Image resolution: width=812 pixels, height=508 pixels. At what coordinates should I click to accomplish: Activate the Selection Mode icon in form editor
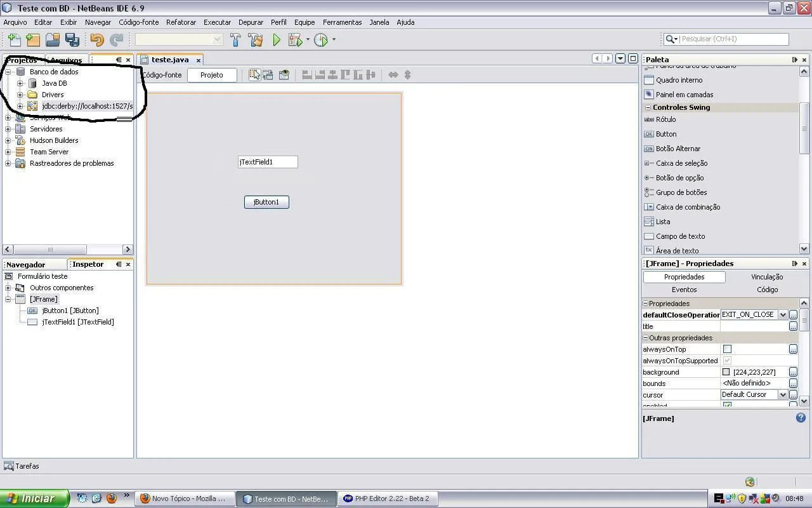(x=254, y=74)
